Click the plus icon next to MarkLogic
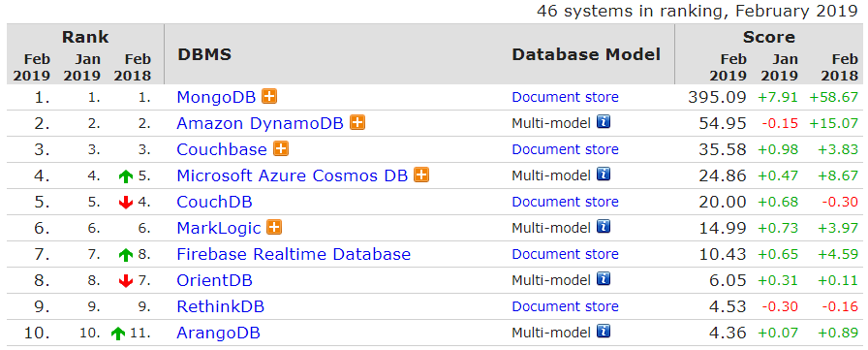This screenshot has width=868, height=350. point(274,227)
